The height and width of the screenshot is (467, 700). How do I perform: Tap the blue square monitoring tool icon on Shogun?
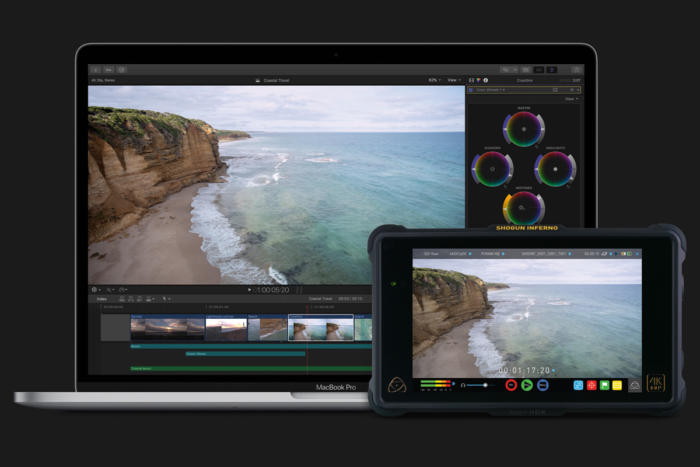coord(578,385)
